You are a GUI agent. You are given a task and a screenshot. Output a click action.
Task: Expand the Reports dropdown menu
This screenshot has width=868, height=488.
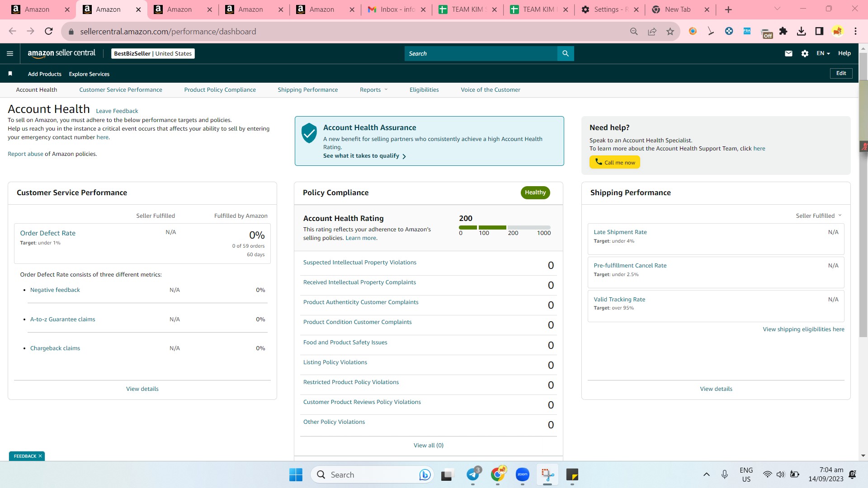(373, 89)
